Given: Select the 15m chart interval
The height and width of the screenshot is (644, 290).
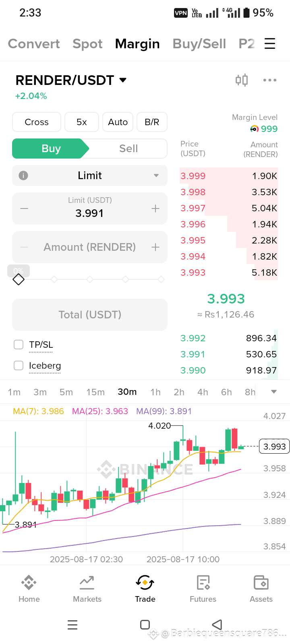Looking at the screenshot, I should coord(95,392).
